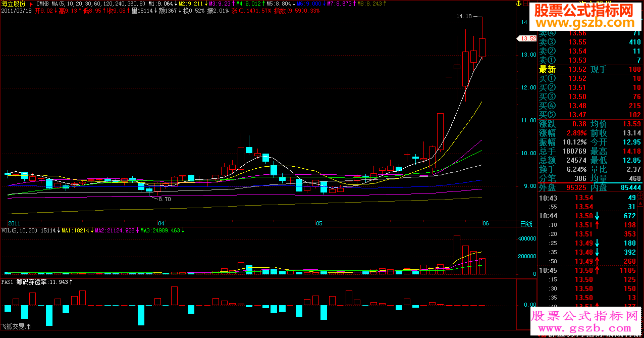The width and height of the screenshot is (644, 338).
Task: Select the PAS1 indicator panel title
Action: click(7, 281)
